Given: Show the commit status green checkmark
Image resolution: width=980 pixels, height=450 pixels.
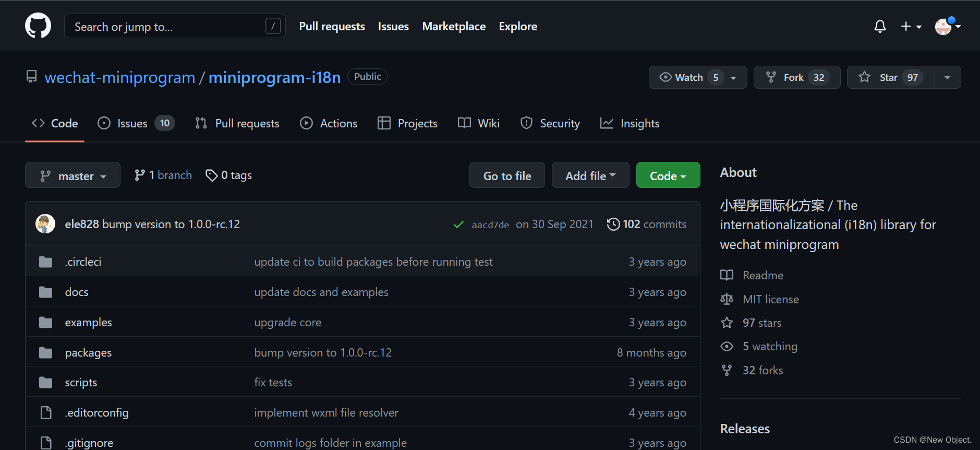Looking at the screenshot, I should click(x=458, y=224).
